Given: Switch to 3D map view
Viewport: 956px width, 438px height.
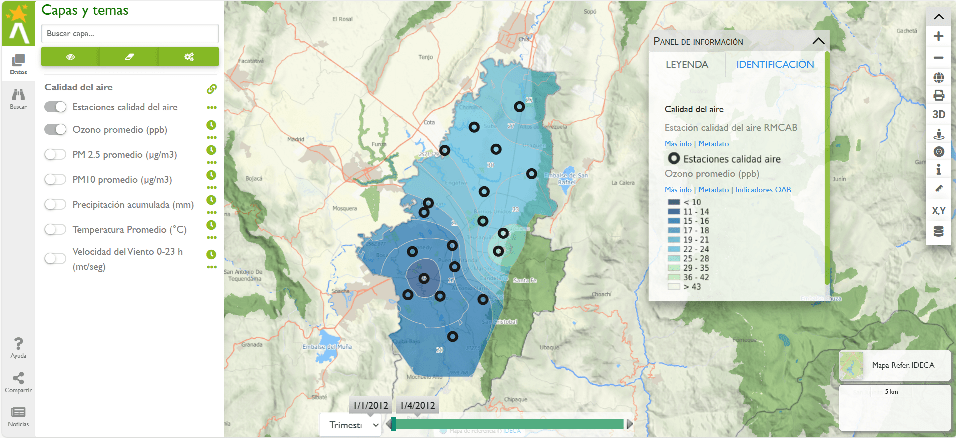Looking at the screenshot, I should (x=938, y=115).
